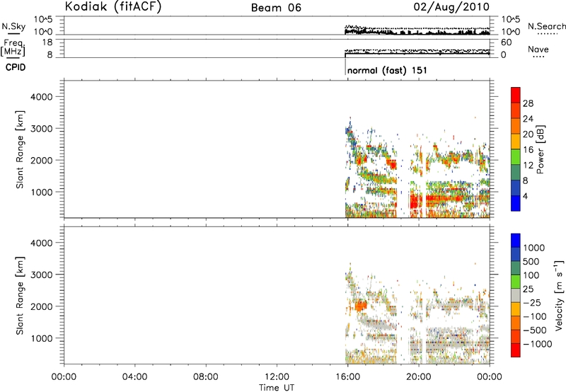
Task: Click the gray swatch of the velocity colorbar
Action: pos(516,296)
